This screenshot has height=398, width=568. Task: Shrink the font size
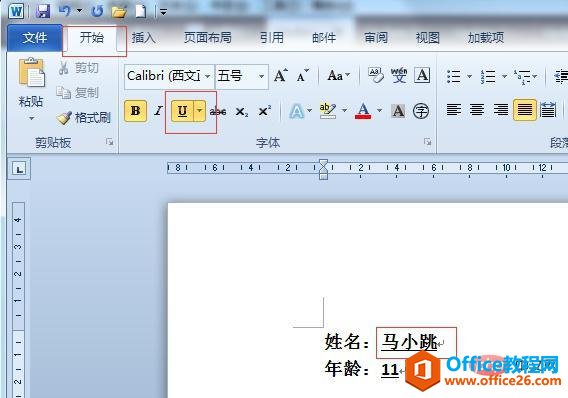pyautogui.click(x=302, y=76)
